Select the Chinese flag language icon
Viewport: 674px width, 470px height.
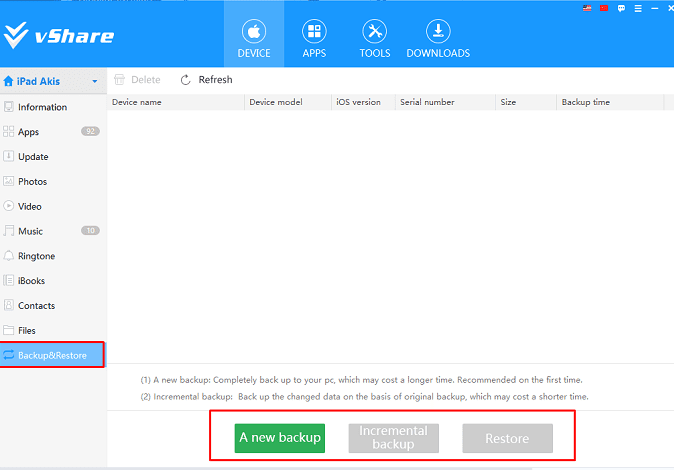tap(604, 8)
